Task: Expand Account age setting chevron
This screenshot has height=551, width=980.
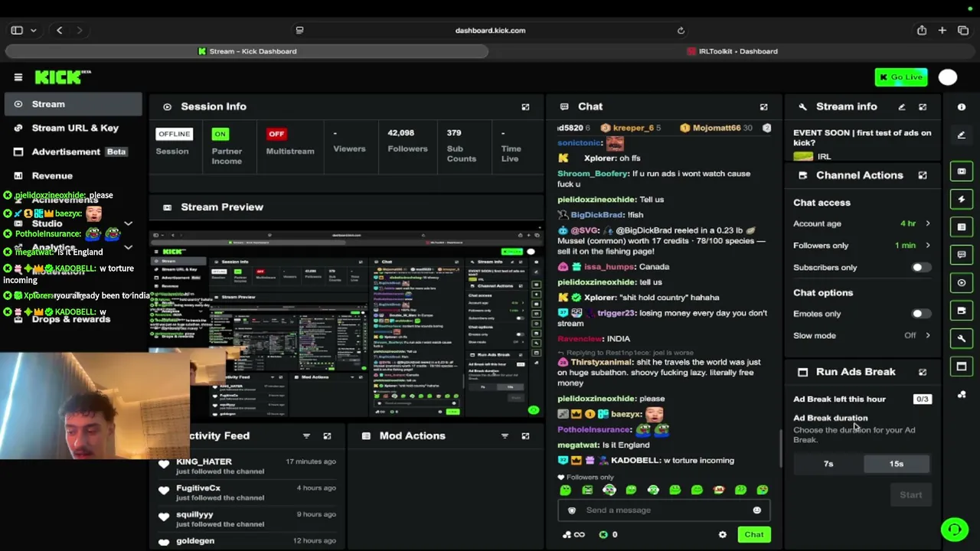Action: (x=928, y=223)
